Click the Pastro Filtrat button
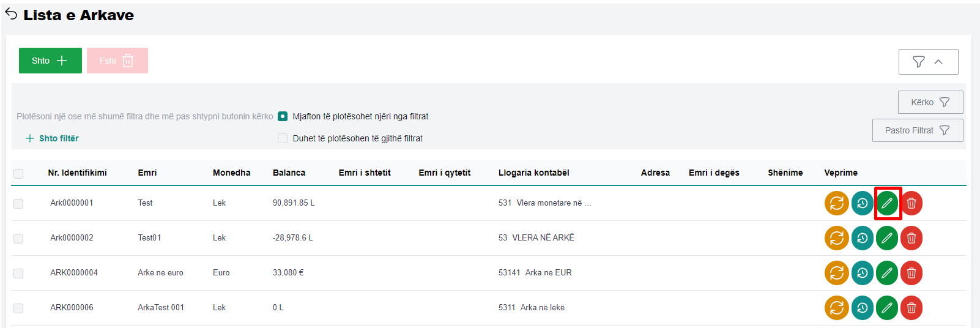The height and width of the screenshot is (328, 980). coord(917,130)
